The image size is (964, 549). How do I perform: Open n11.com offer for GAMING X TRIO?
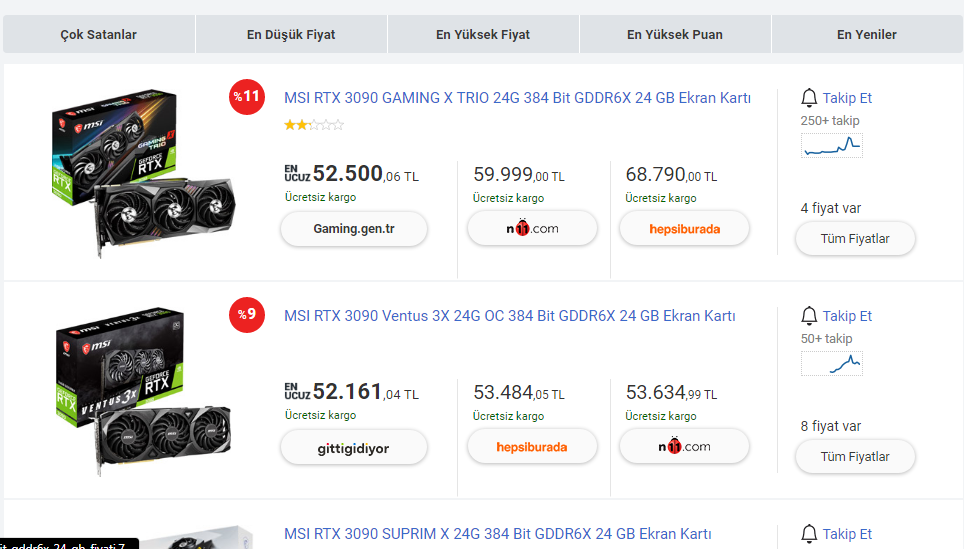coord(532,228)
